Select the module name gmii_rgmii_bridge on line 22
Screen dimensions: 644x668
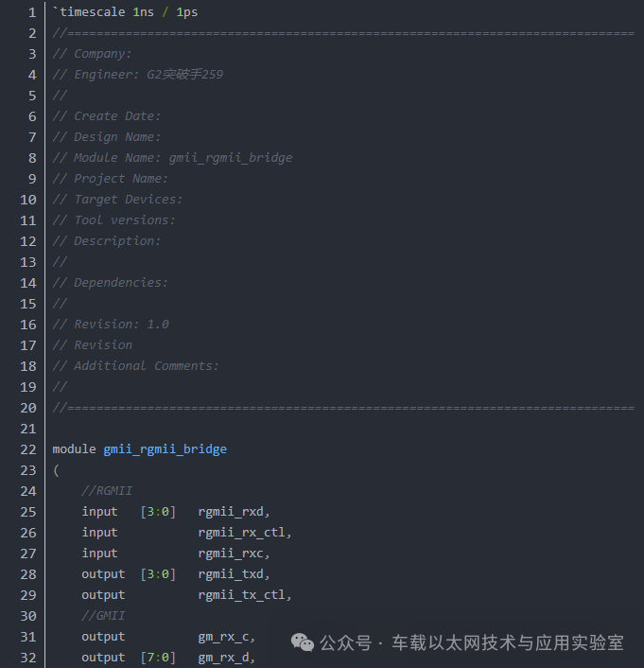(165, 449)
